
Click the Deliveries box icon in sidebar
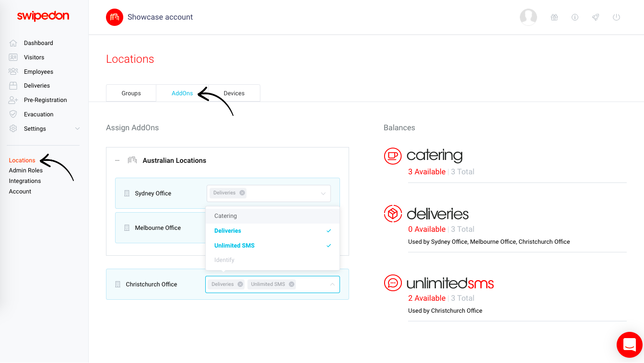(13, 86)
